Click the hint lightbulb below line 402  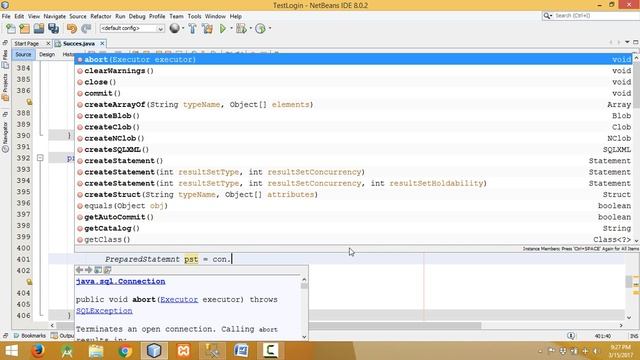pyautogui.click(x=29, y=282)
